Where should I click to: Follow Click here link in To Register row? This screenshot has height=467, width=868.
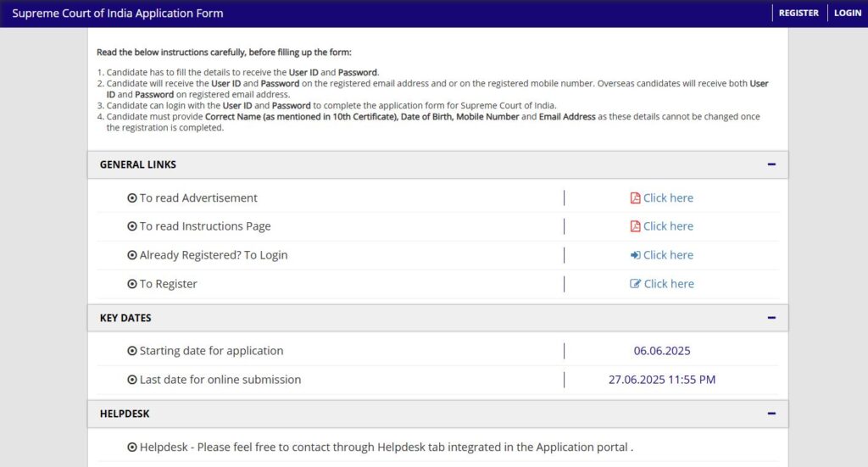pyautogui.click(x=669, y=284)
